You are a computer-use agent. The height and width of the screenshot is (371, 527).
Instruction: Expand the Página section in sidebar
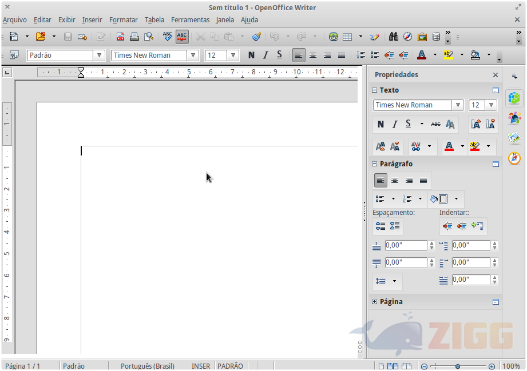coord(374,301)
